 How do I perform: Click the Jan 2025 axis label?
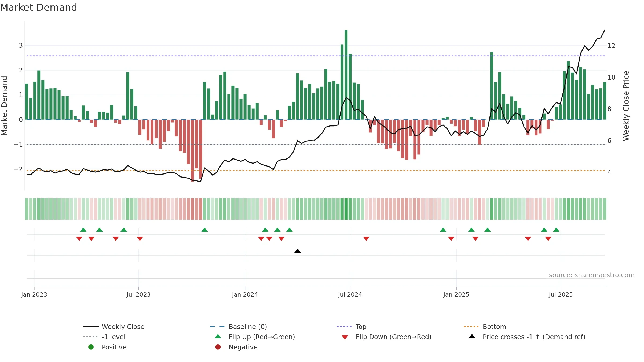point(456,294)
